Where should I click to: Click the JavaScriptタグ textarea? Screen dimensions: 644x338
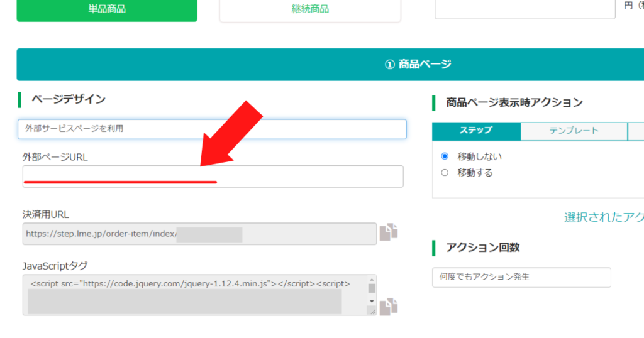click(x=199, y=295)
